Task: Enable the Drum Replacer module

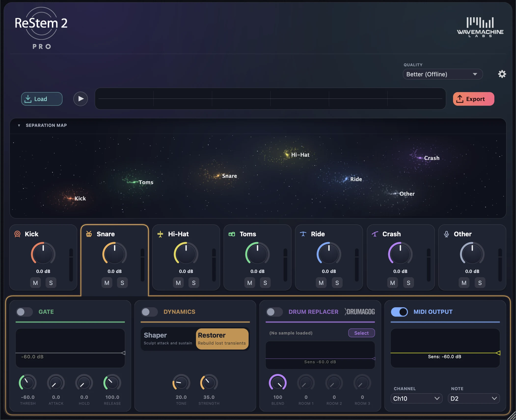Action: click(x=274, y=312)
